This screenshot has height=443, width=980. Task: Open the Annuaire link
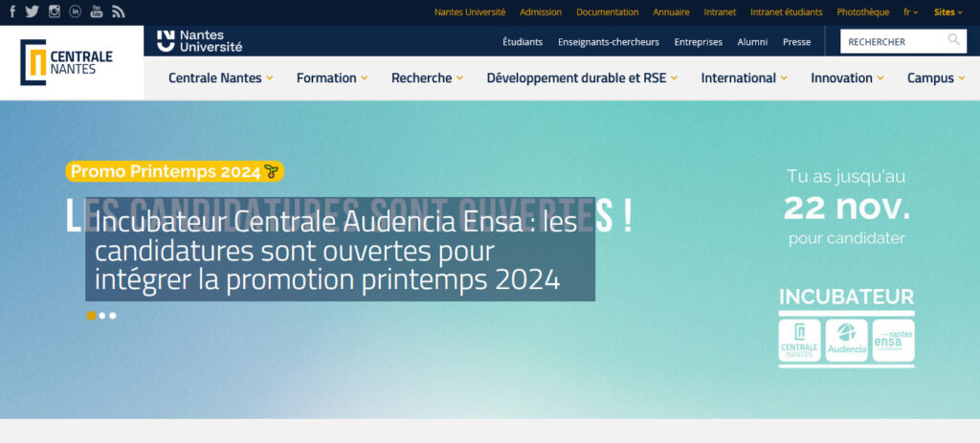tap(671, 11)
